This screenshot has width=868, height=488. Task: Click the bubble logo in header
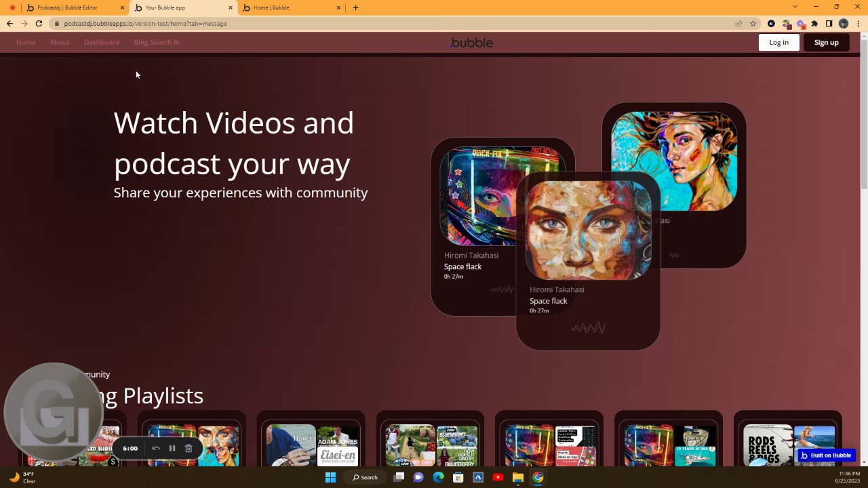pos(472,42)
